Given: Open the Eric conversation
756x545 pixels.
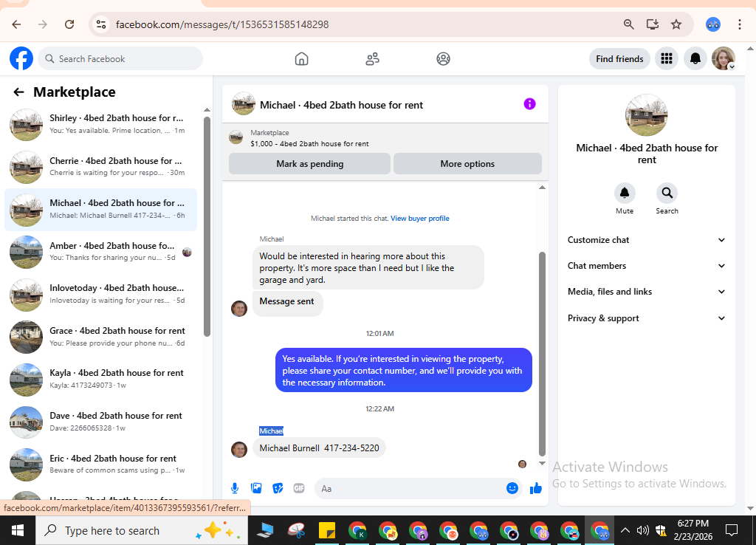Looking at the screenshot, I should pos(100,464).
